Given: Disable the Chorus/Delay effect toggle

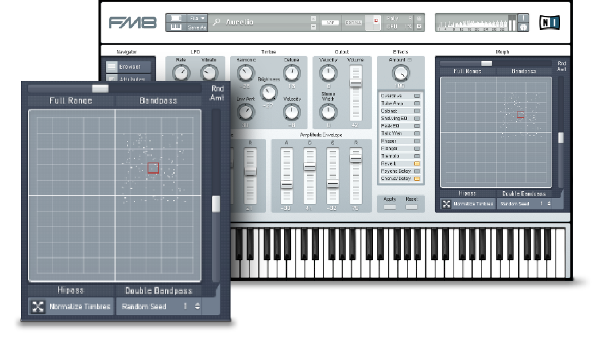Looking at the screenshot, I should pos(417,179).
